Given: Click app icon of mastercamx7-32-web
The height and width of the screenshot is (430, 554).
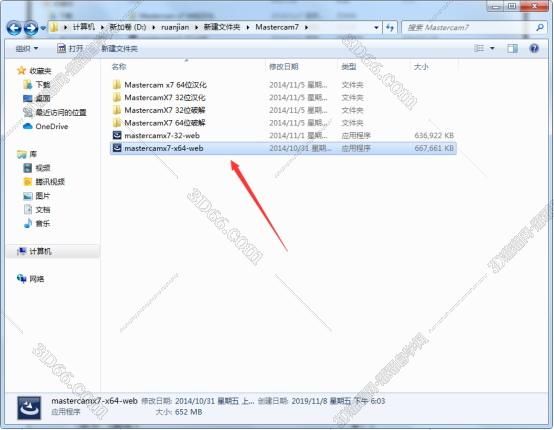Looking at the screenshot, I should click(117, 135).
